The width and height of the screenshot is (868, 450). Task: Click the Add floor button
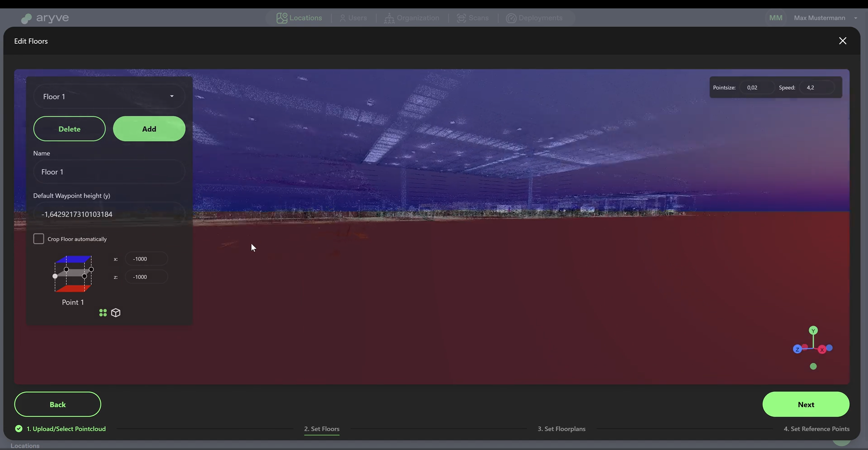click(x=149, y=129)
